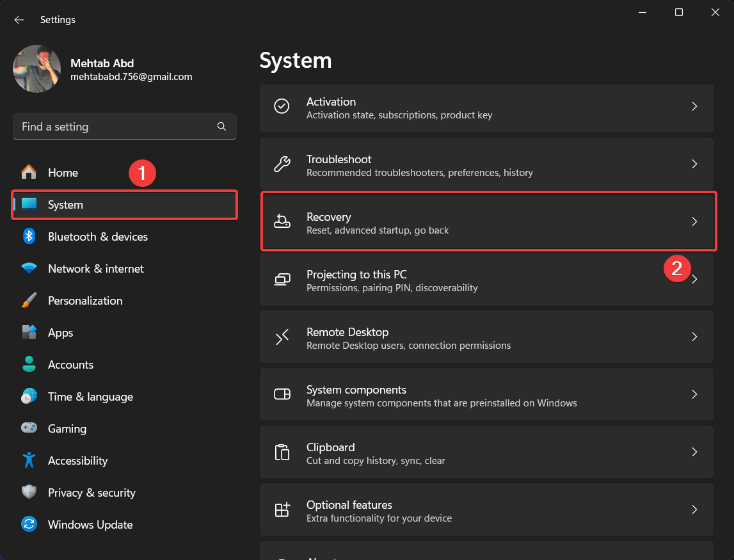Expand the Recovery row chevron
Viewport: 734px width, 560px height.
tap(695, 221)
